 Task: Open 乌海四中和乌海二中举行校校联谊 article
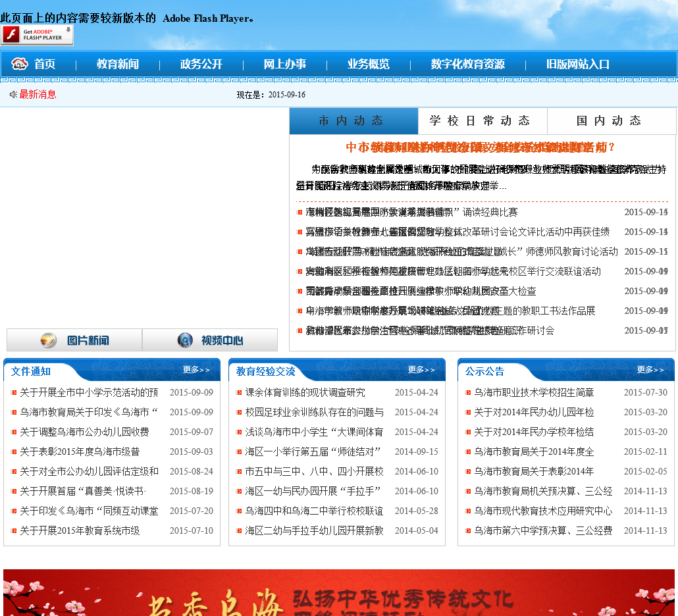(x=315, y=511)
